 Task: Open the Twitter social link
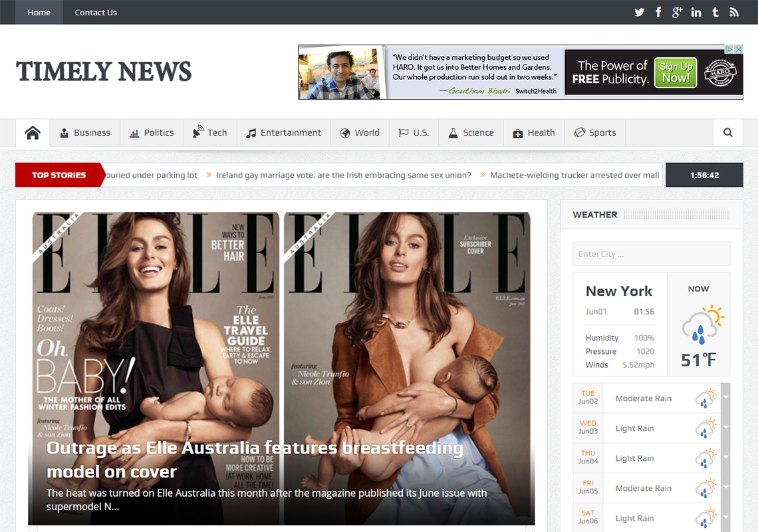tap(639, 12)
